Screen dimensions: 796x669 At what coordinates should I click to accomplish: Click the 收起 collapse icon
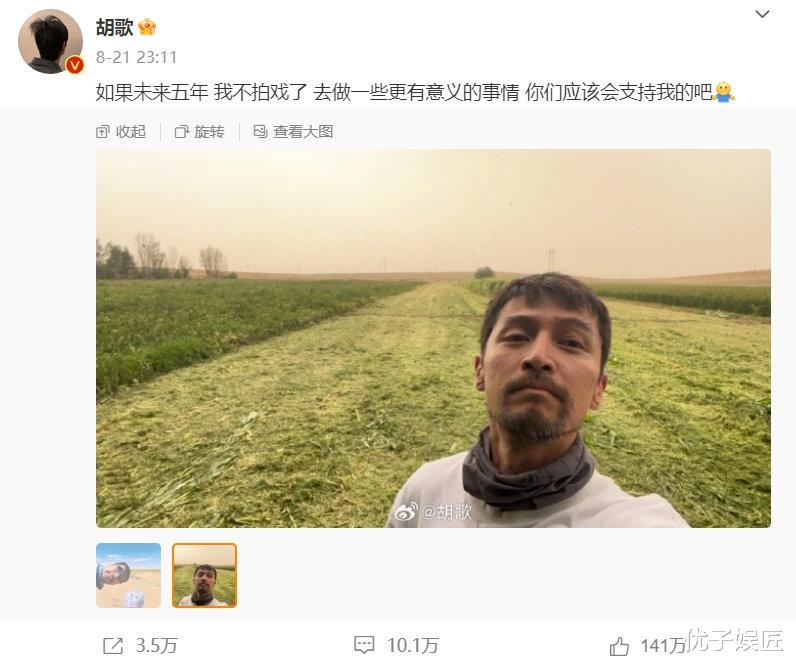103,132
